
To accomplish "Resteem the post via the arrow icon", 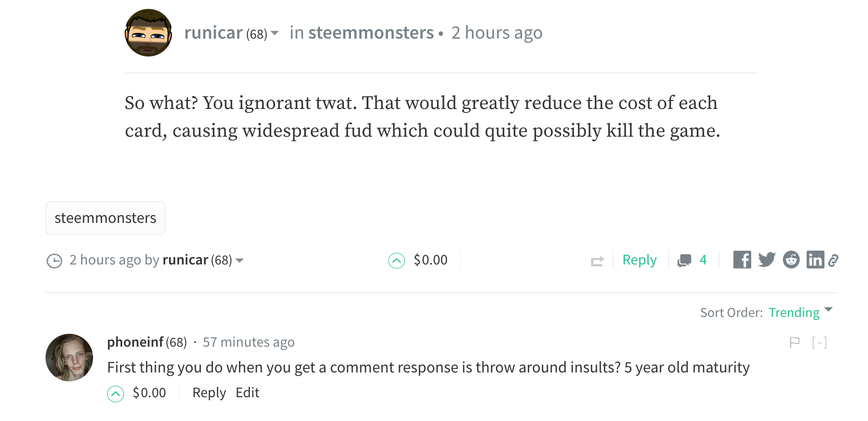I will tap(597, 261).
